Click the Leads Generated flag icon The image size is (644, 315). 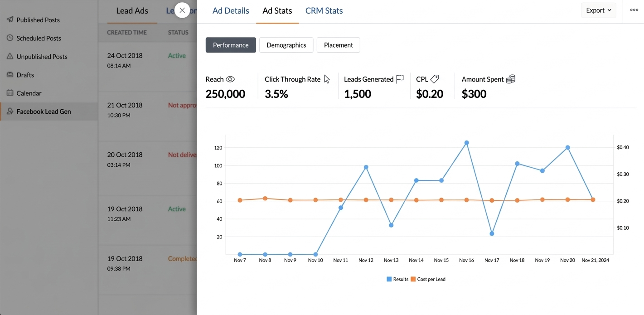tap(400, 79)
